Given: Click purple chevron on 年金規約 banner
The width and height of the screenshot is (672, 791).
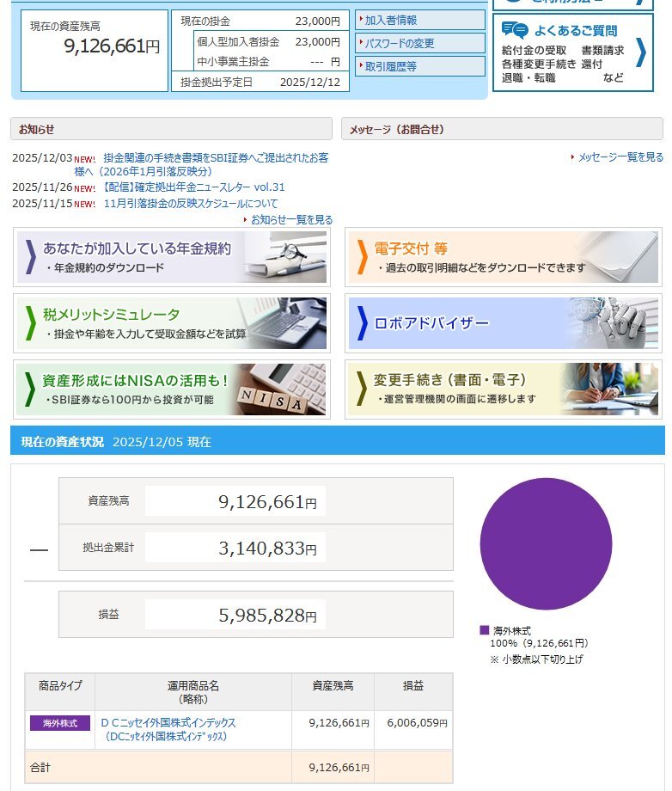Looking at the screenshot, I should [x=31, y=257].
